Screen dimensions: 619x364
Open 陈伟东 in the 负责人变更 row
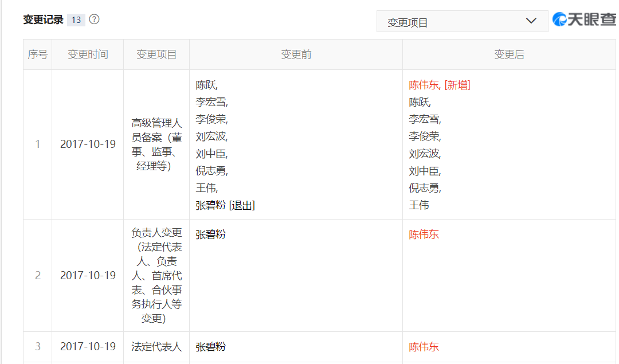click(424, 234)
